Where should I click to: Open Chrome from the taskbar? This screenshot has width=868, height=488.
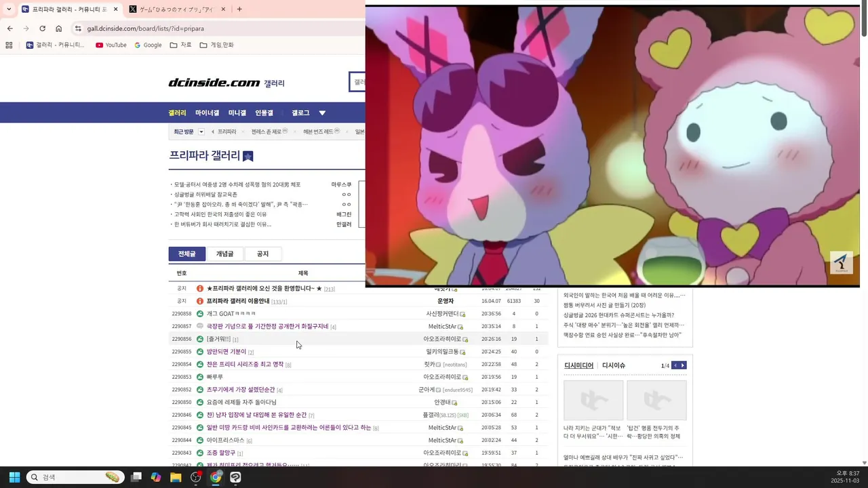[x=216, y=477]
